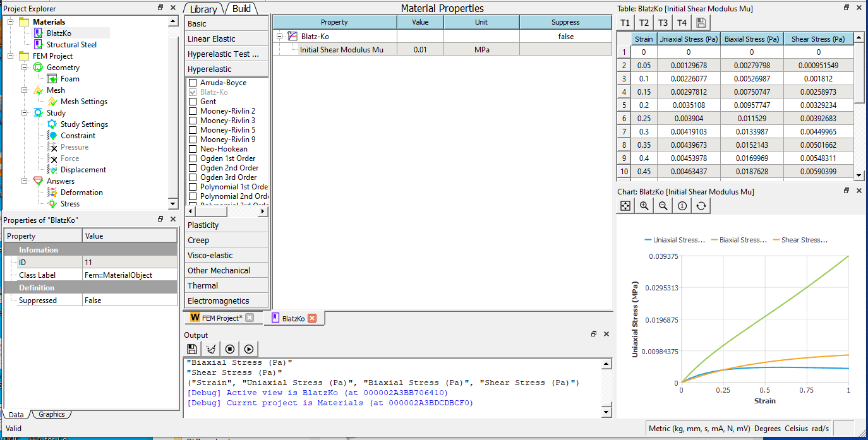Image resolution: width=868 pixels, height=440 pixels.
Task: Collapse the Mesh tree node
Action: point(25,90)
